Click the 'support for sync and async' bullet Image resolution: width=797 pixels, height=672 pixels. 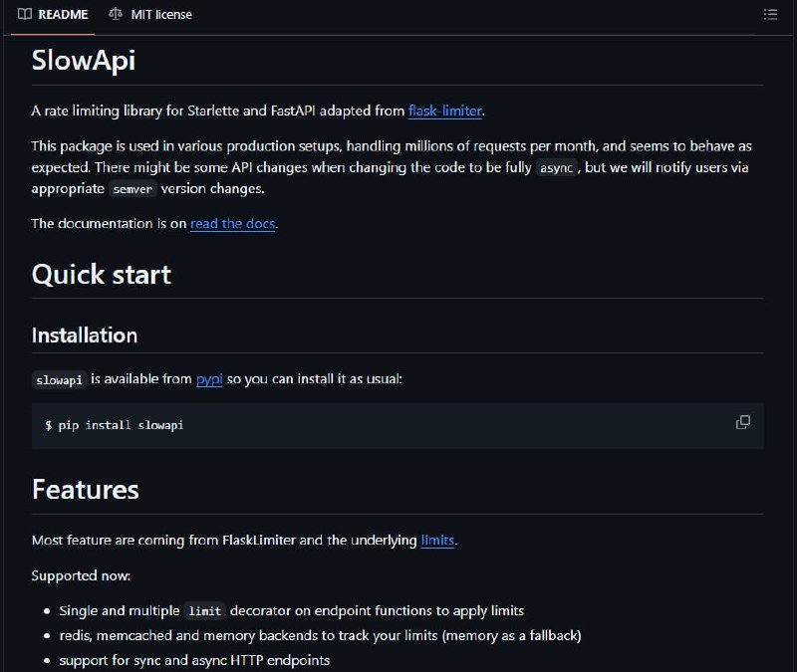[194, 660]
